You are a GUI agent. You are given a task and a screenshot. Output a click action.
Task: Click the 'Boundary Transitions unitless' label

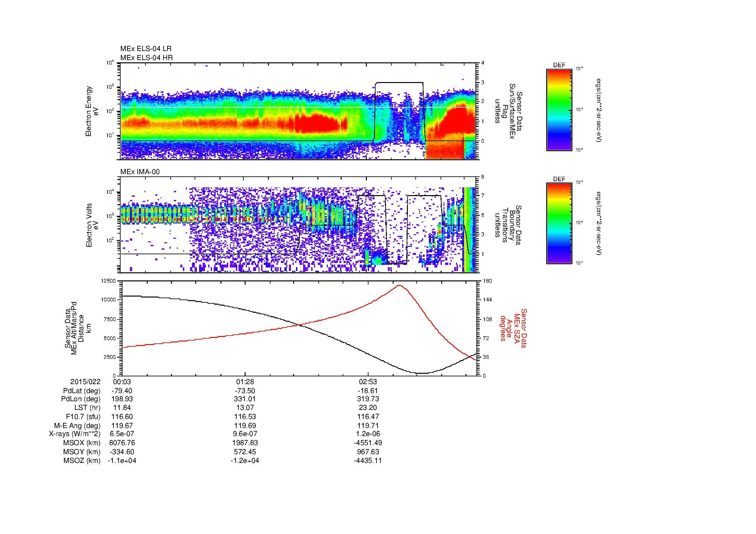pyautogui.click(x=509, y=225)
